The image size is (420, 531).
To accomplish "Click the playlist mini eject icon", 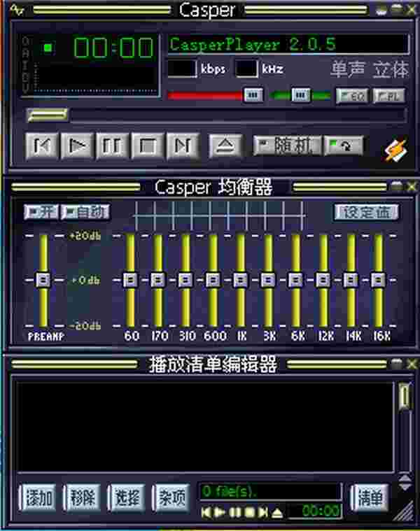I will pos(277,512).
